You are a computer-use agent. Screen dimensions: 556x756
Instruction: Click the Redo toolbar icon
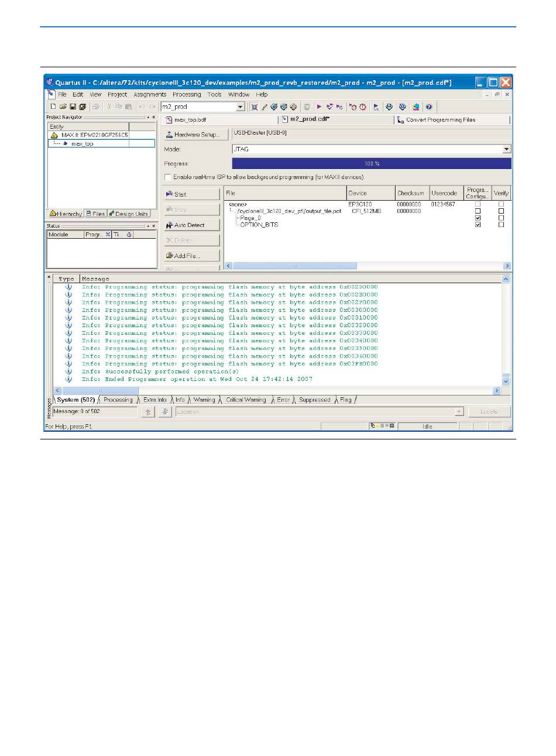click(152, 106)
